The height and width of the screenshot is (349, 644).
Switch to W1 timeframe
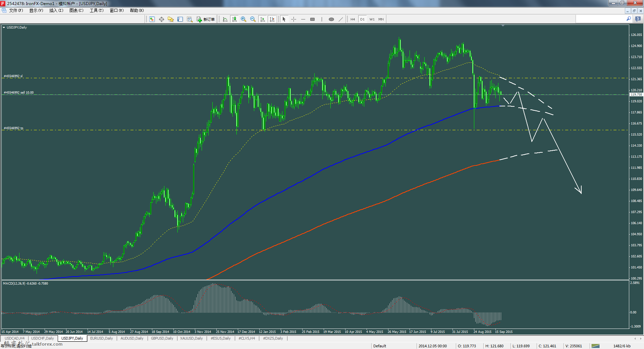pyautogui.click(x=372, y=19)
